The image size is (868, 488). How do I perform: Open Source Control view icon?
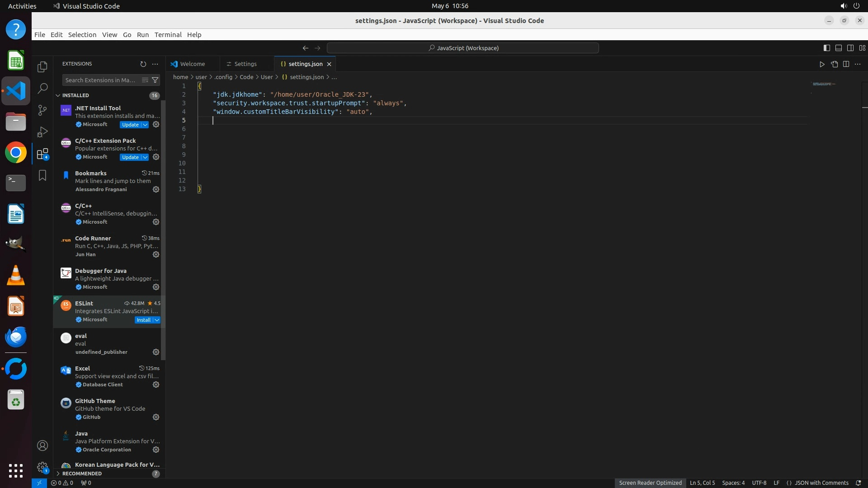click(42, 110)
